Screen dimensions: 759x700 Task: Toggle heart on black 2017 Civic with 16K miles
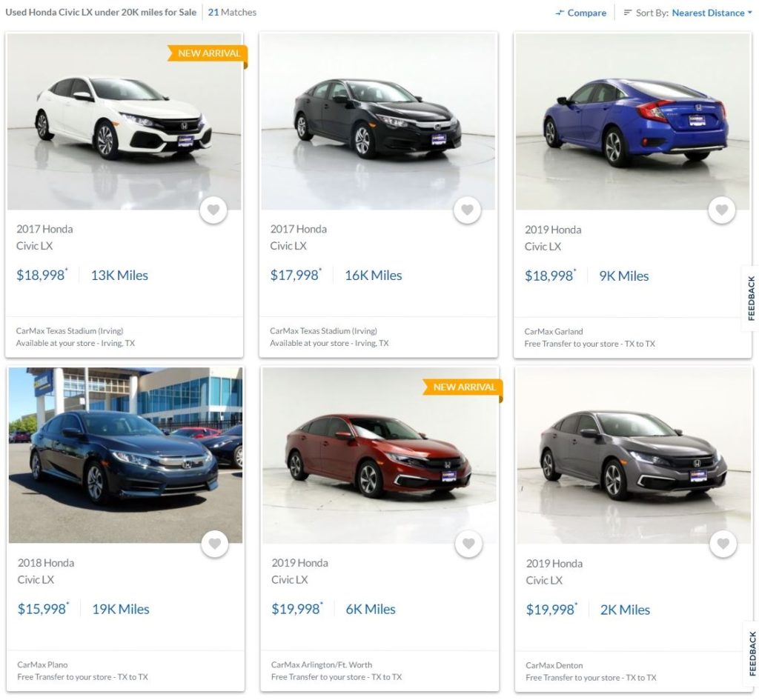point(467,210)
